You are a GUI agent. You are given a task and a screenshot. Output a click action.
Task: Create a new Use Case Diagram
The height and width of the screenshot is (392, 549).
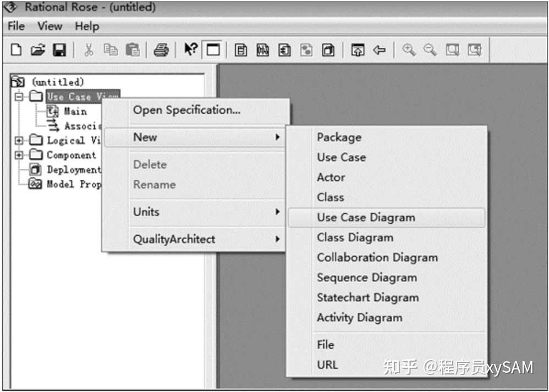pos(387,217)
